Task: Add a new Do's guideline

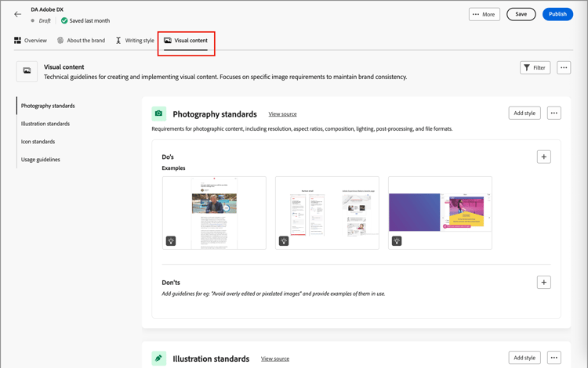Action: pyautogui.click(x=544, y=157)
